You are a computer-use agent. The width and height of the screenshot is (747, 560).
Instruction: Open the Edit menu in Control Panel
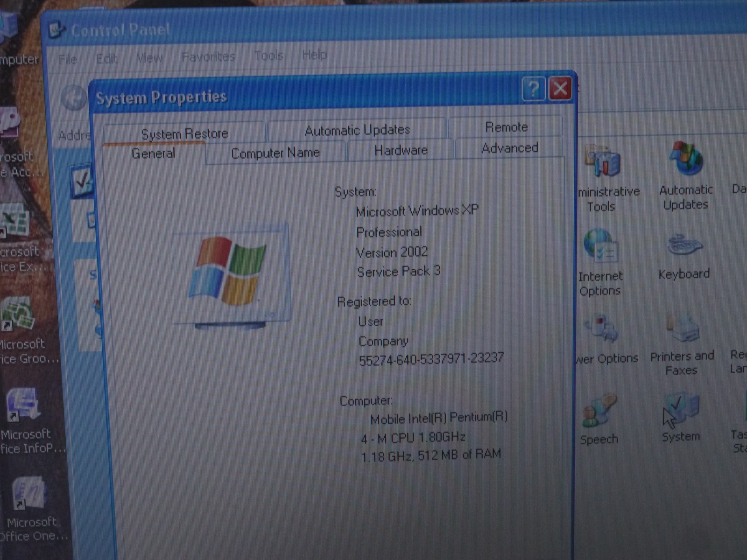(106, 59)
